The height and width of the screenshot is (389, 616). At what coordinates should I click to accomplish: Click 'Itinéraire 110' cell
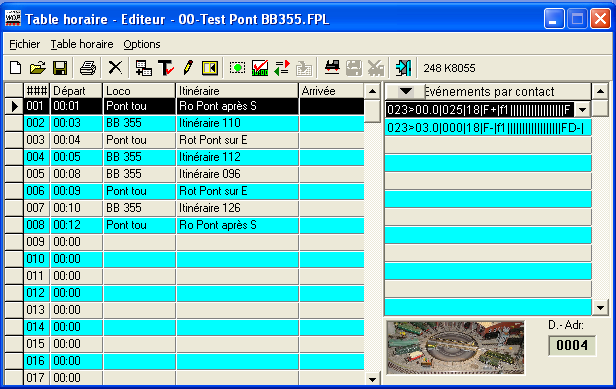pyautogui.click(x=237, y=123)
